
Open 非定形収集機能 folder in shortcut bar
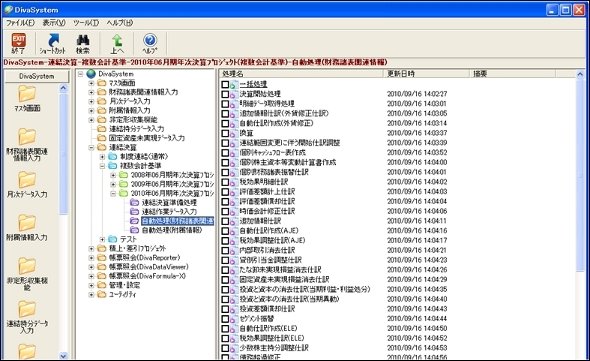(27, 266)
